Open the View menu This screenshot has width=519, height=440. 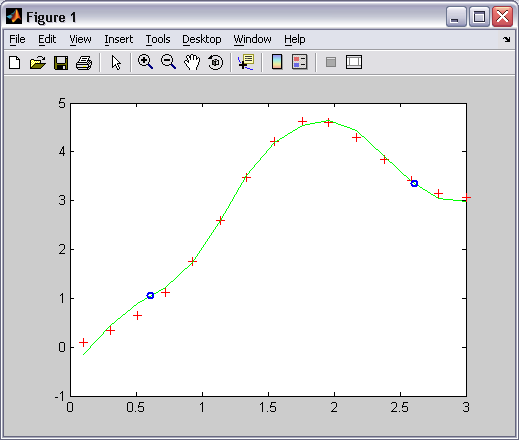(x=80, y=39)
